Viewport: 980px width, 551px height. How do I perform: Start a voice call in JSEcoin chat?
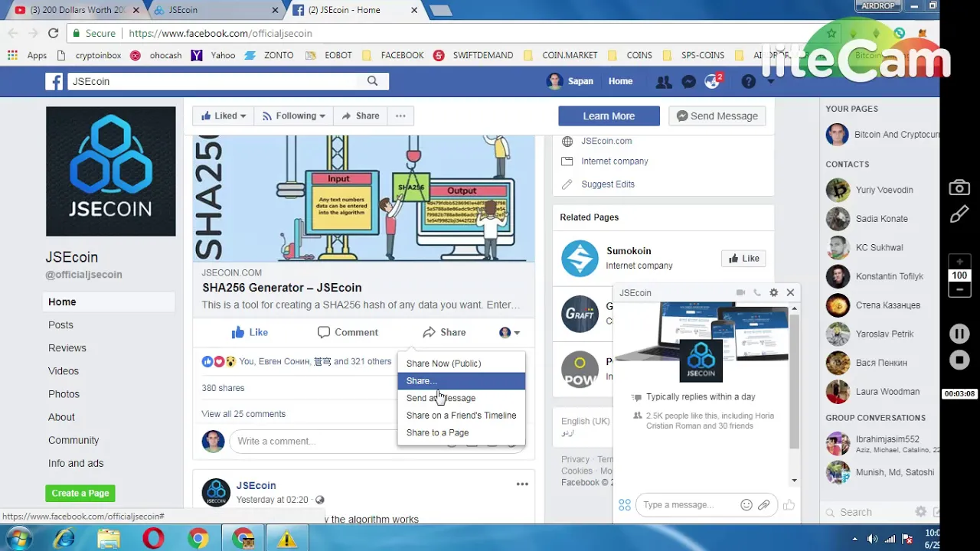pos(757,292)
